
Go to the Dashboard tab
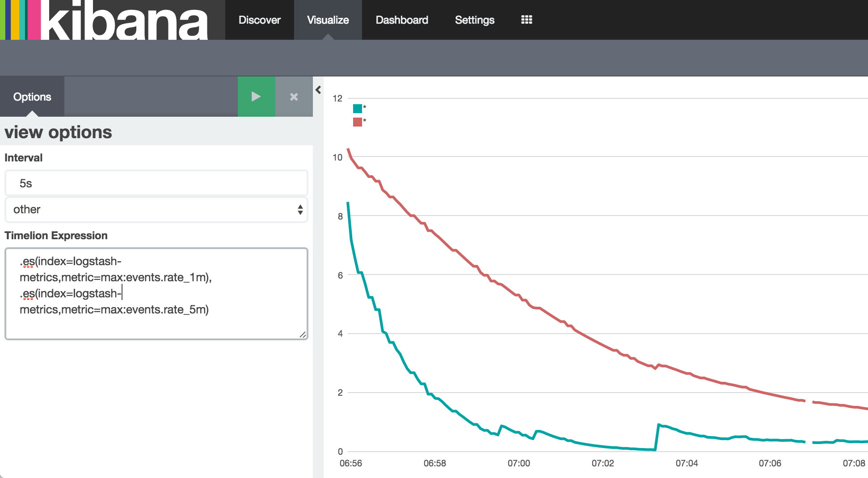pos(401,20)
